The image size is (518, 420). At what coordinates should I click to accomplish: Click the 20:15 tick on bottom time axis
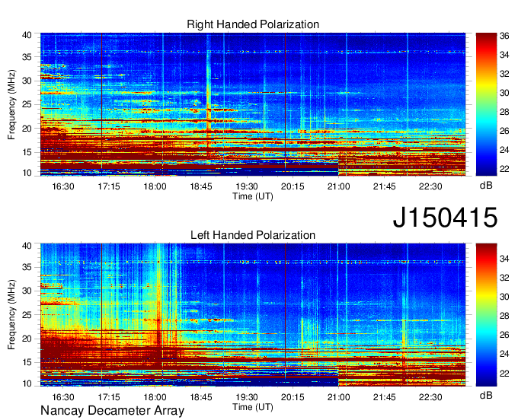[x=293, y=397]
